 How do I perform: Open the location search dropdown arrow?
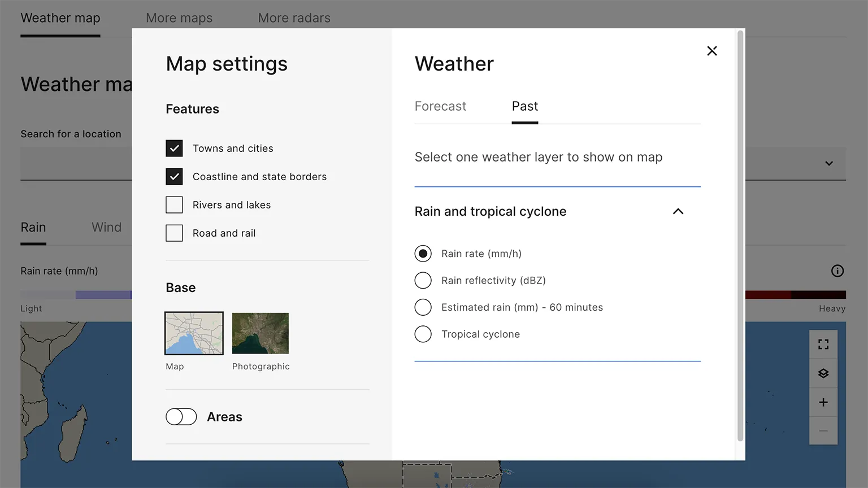(829, 164)
